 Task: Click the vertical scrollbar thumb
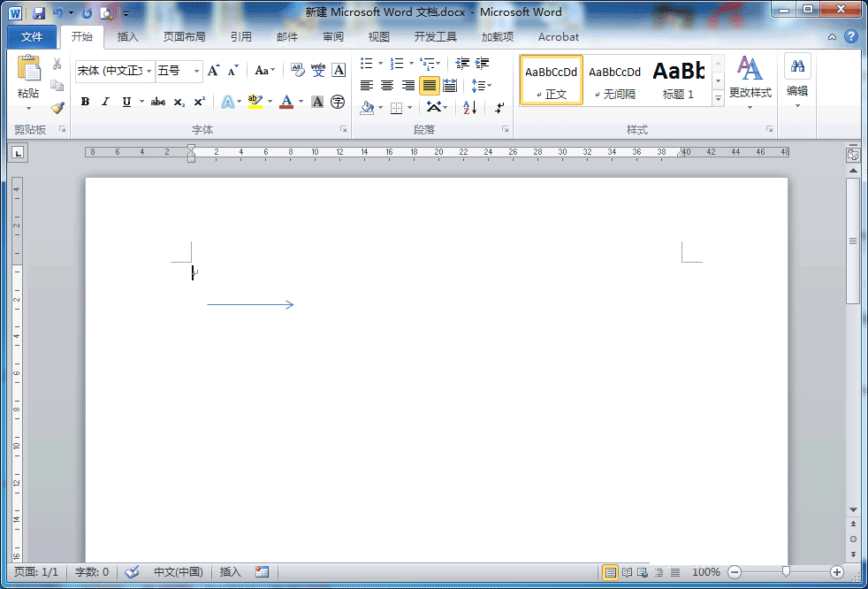(x=853, y=241)
